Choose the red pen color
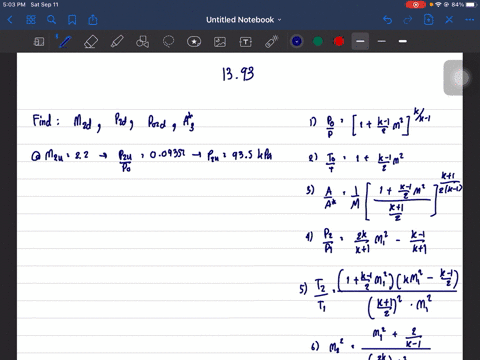Image resolution: width=480 pixels, height=360 pixels. click(339, 41)
